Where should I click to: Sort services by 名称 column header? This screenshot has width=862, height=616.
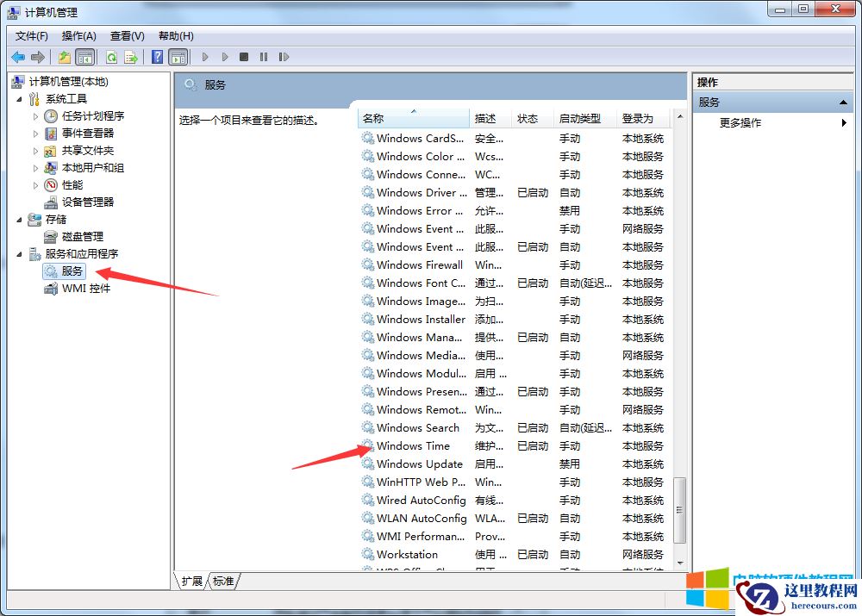pos(415,118)
